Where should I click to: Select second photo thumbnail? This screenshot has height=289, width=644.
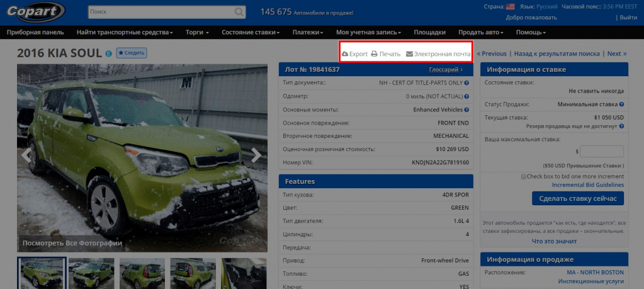pos(91,273)
